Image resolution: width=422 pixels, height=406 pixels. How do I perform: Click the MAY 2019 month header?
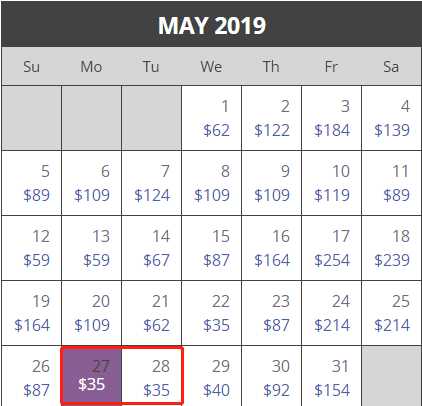coord(211,25)
